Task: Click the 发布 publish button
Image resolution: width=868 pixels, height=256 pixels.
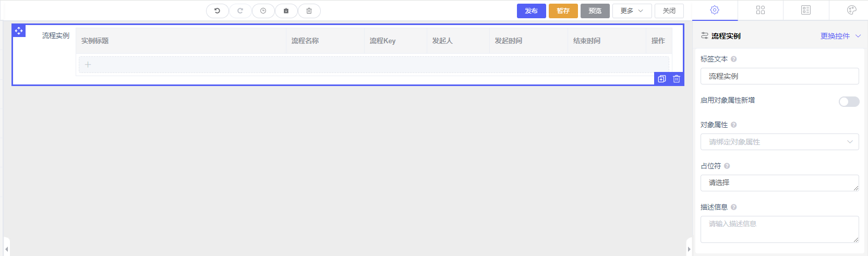Action: coord(531,11)
